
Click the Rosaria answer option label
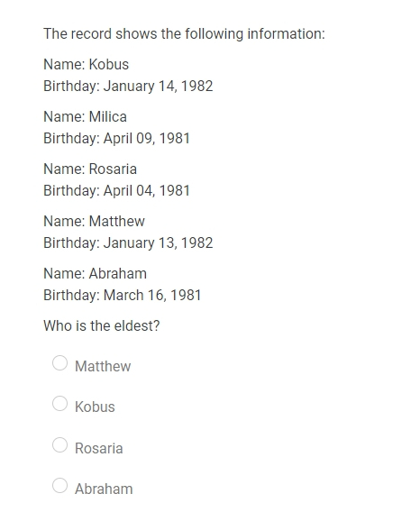click(98, 448)
